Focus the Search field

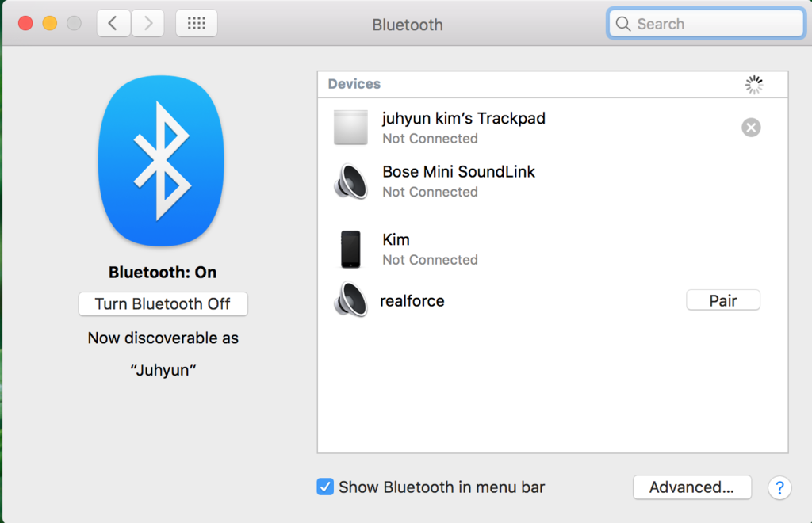click(707, 24)
